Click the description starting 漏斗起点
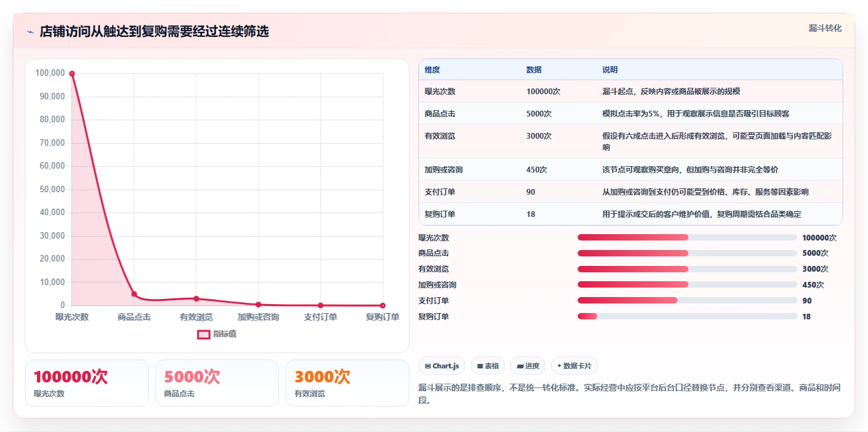The width and height of the screenshot is (868, 432). coord(671,92)
